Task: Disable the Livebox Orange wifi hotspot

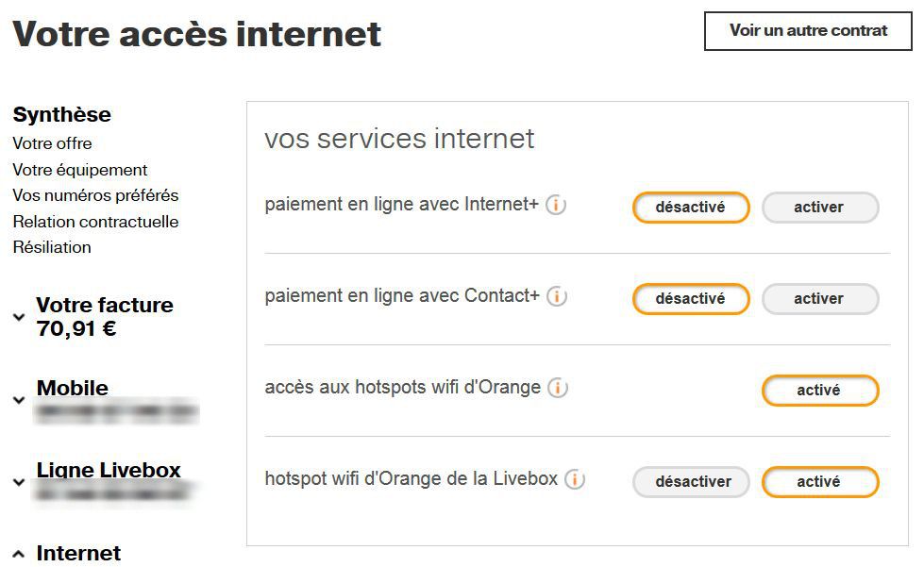Action: (x=691, y=482)
